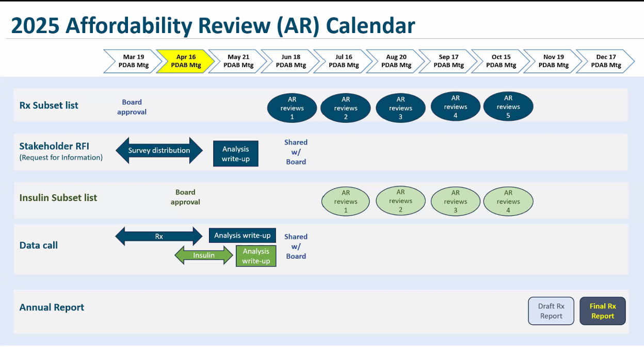
Task: Click the green Board approval text in Insulin row
Action: pos(185,197)
